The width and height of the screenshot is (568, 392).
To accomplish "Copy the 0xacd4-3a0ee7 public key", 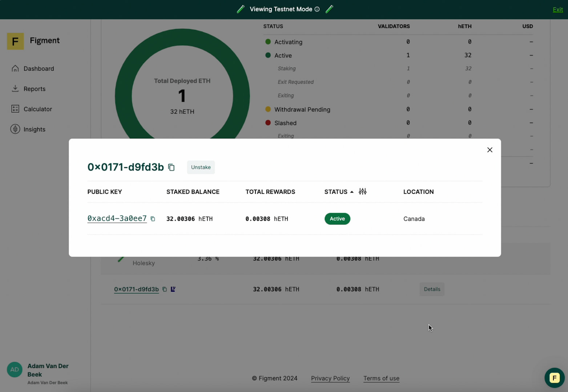I will point(153,219).
